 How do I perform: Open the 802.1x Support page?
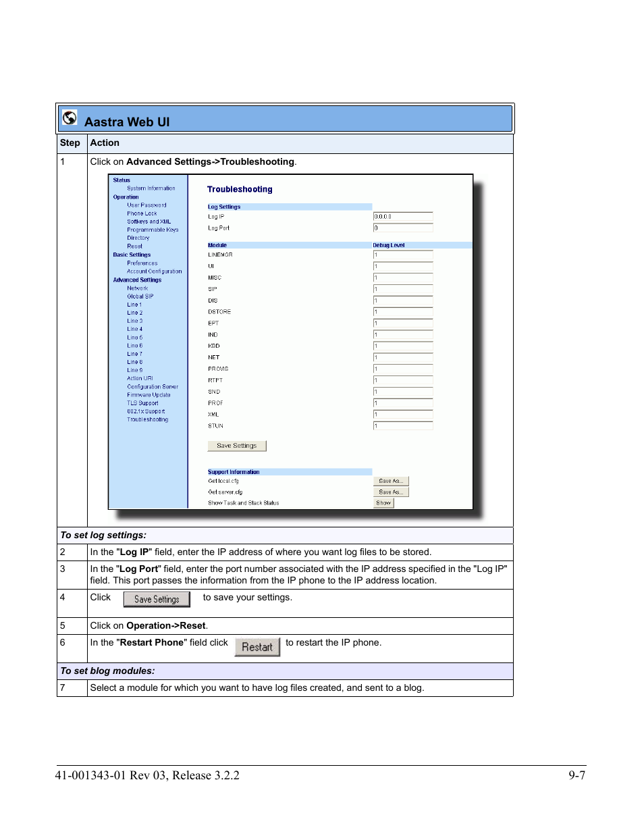146,411
